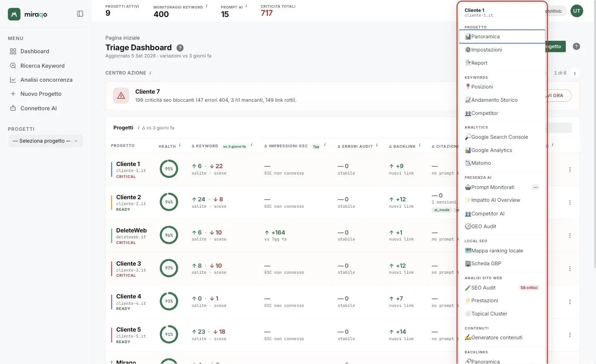Choose Matomo under Analytics
Screen dimensions: 596x364
click(502, 163)
